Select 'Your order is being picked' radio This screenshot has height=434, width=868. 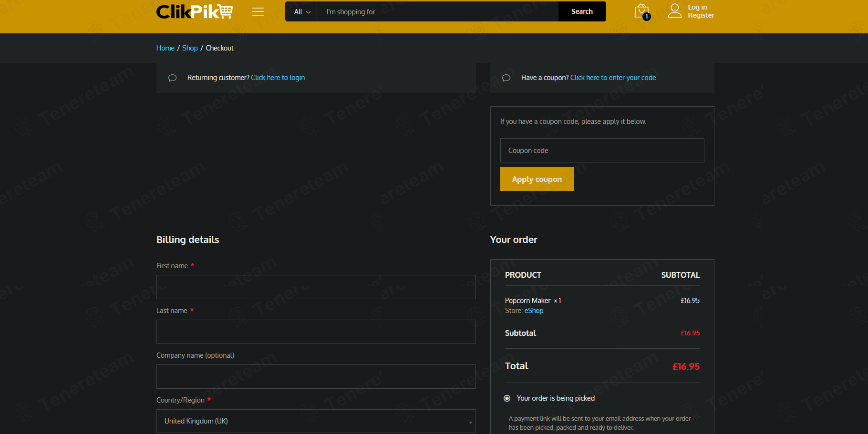tap(507, 398)
